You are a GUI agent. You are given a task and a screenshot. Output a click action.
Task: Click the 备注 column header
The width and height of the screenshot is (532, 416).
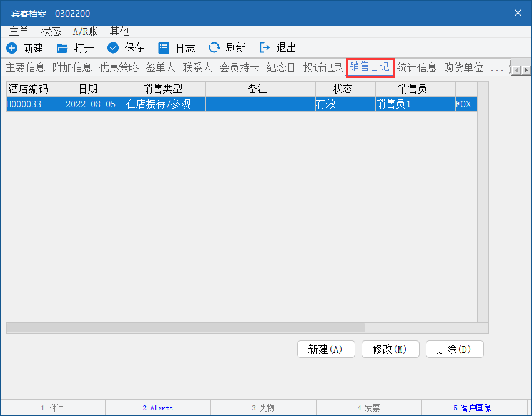click(x=260, y=89)
